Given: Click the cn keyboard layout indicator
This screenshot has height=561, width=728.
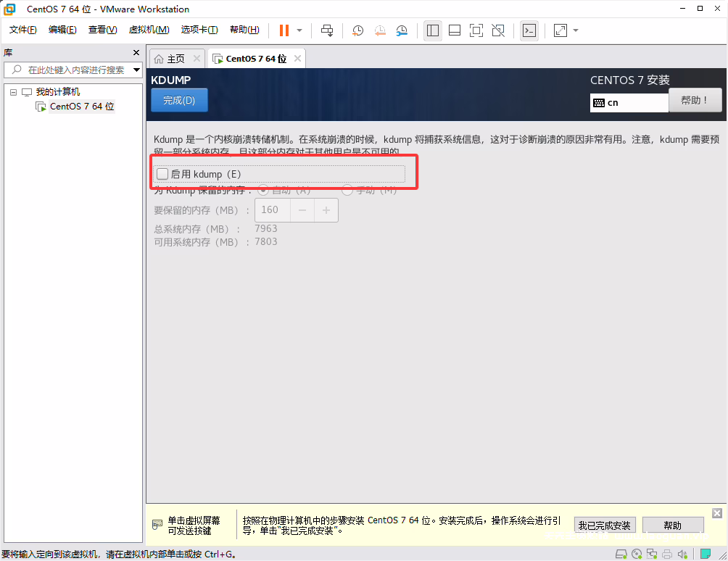Looking at the screenshot, I should point(629,102).
